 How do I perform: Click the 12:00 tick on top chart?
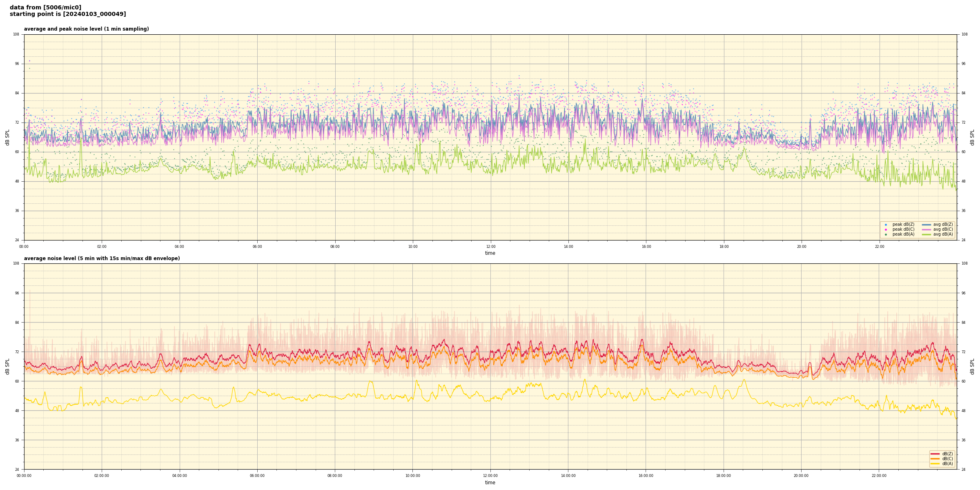coord(490,247)
